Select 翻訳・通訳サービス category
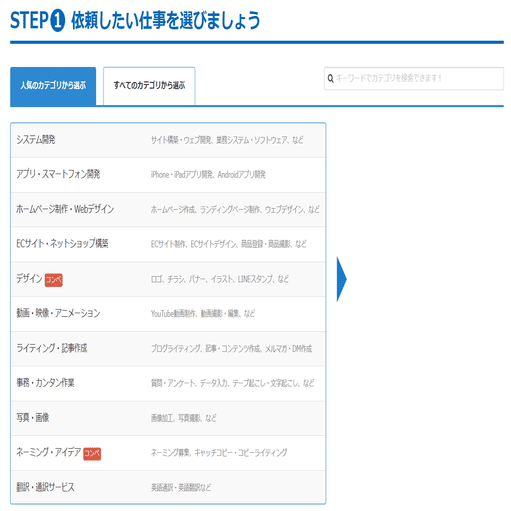The height and width of the screenshot is (511, 511). pyautogui.click(x=168, y=487)
